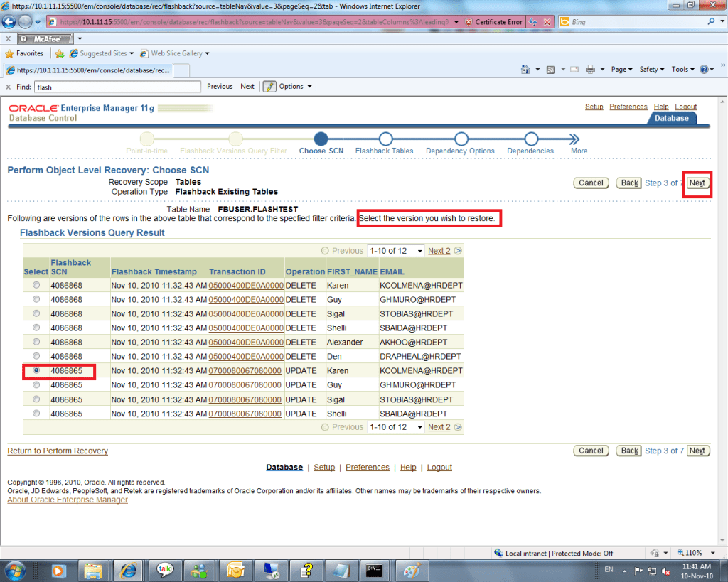Switch to the Database tab
Viewport: 728px width, 582px height.
pyautogui.click(x=671, y=118)
